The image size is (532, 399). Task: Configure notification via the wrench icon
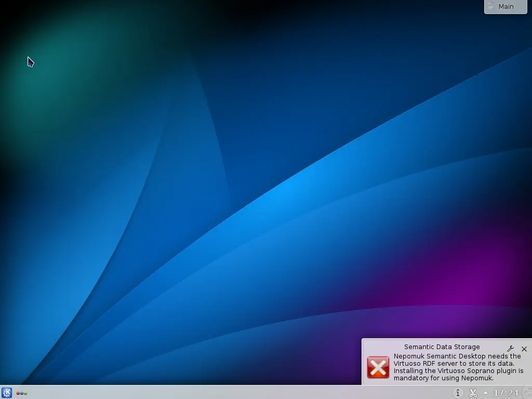(510, 349)
